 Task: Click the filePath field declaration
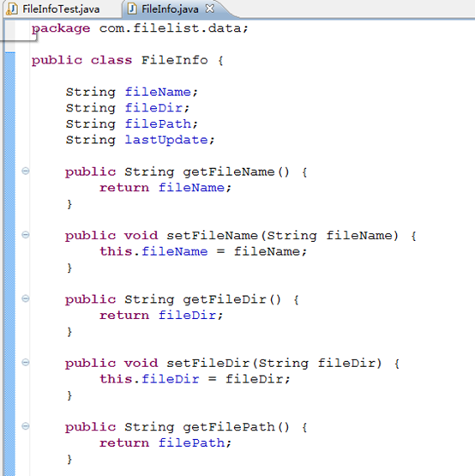click(x=132, y=124)
